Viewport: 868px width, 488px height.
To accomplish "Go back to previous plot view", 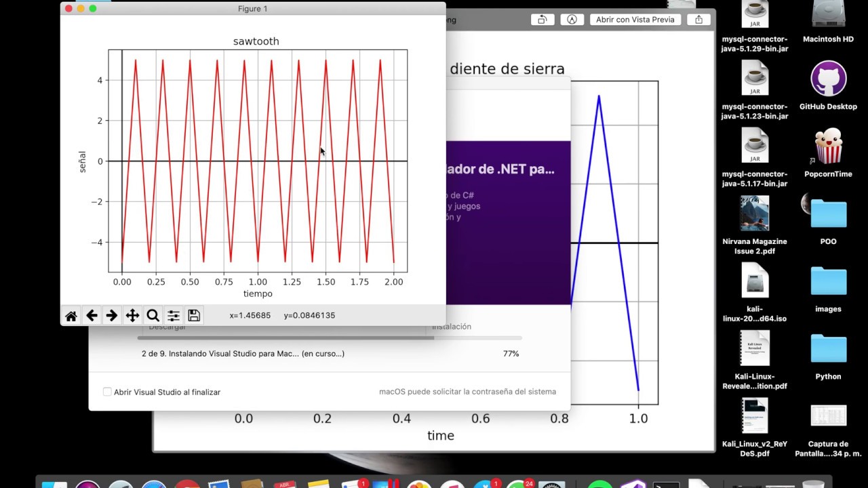I will [x=92, y=315].
